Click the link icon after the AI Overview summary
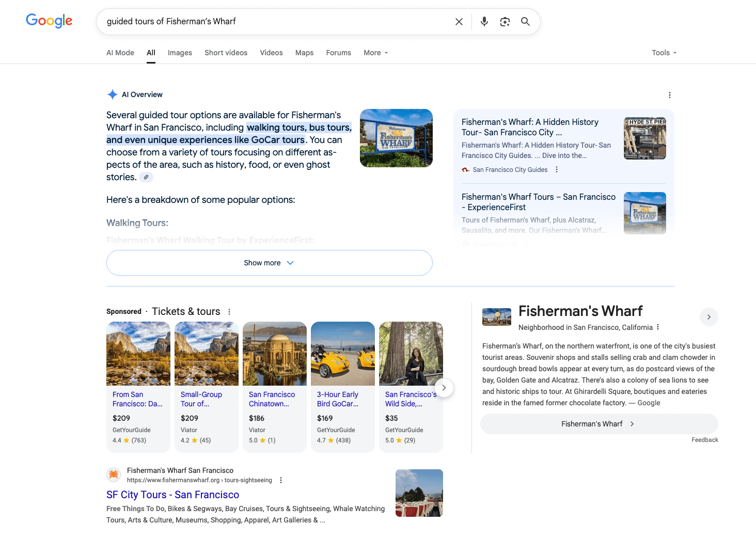 pos(146,177)
